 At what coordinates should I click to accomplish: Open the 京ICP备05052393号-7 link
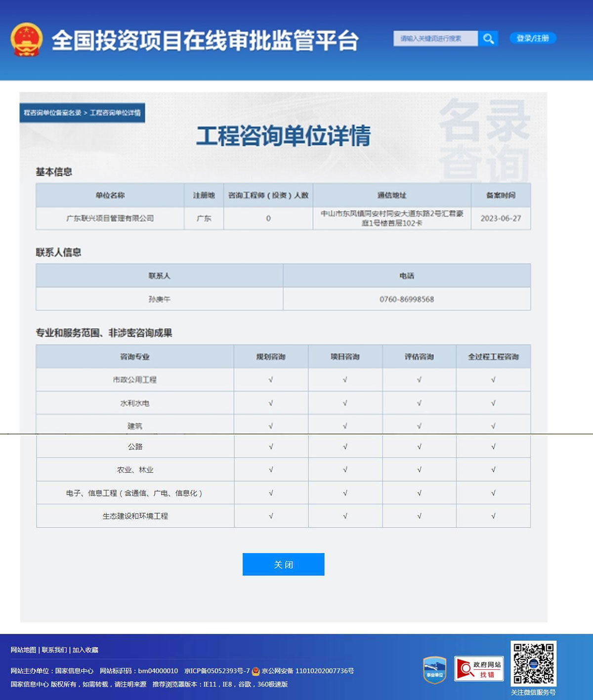217,671
